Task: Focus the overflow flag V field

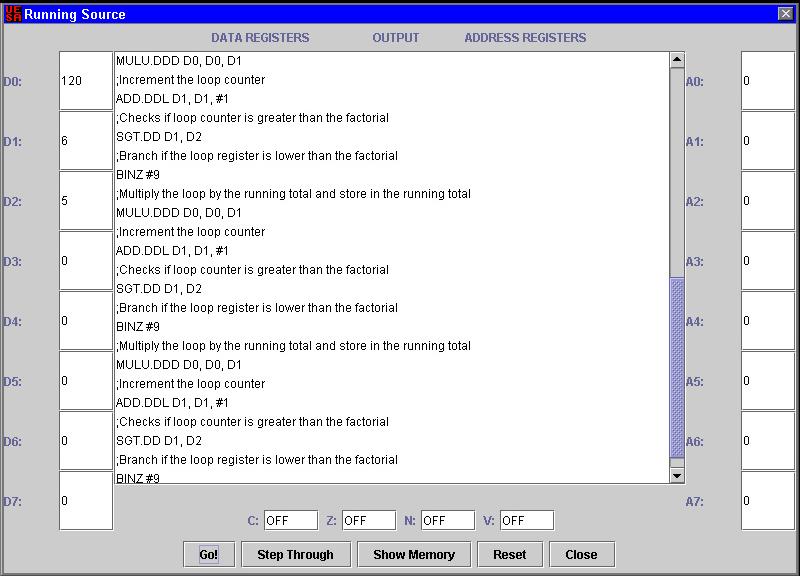Action: click(526, 520)
